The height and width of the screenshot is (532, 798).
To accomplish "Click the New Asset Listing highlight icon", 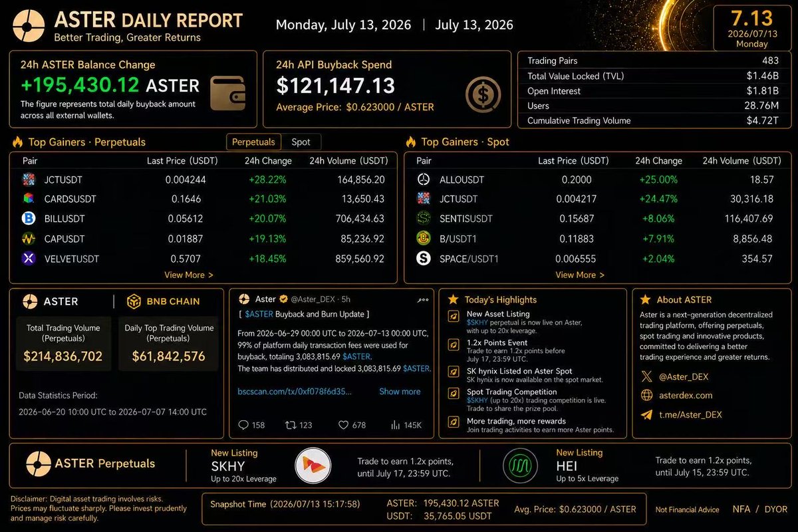I will coord(454,317).
